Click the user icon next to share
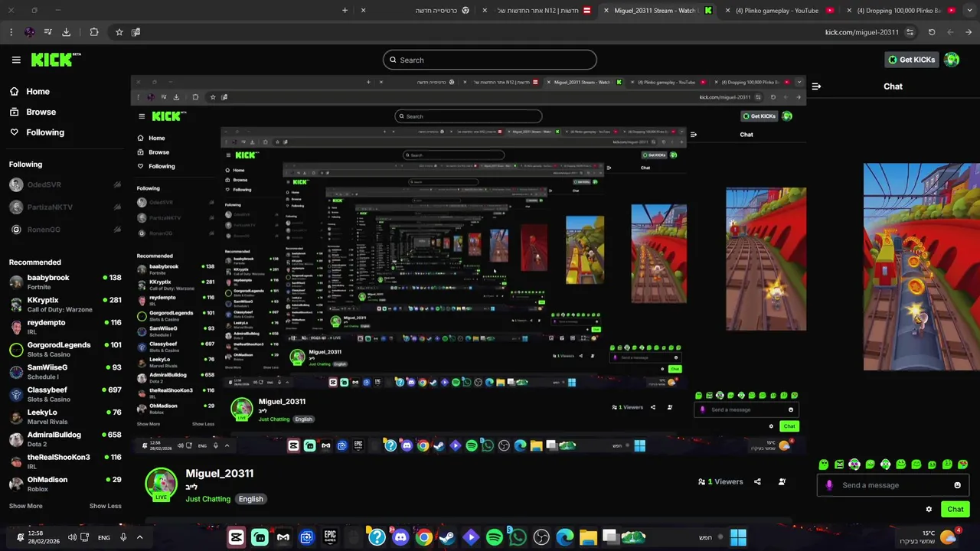Image resolution: width=980 pixels, height=551 pixels. pyautogui.click(x=782, y=481)
